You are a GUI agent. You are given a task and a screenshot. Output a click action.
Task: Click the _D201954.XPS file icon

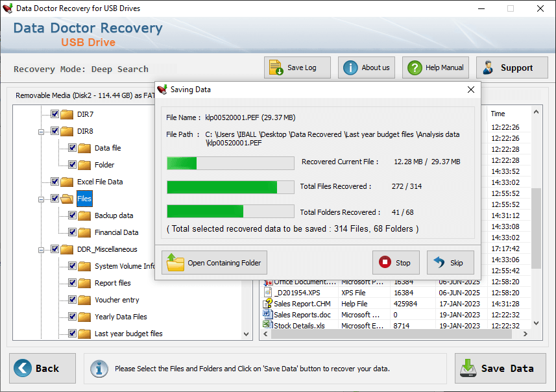268,292
